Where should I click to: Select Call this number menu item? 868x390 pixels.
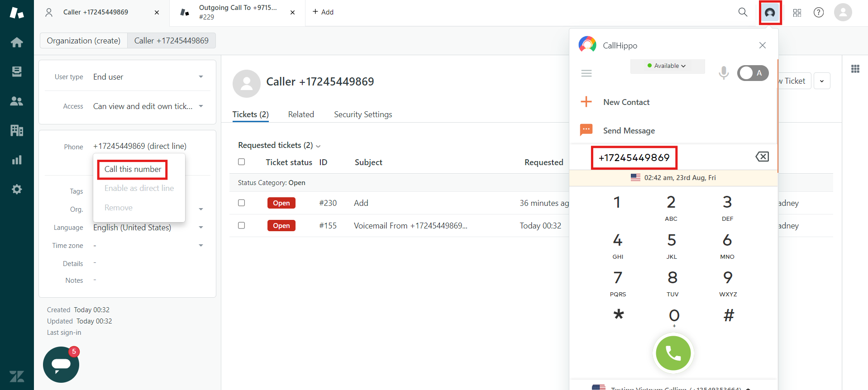pyautogui.click(x=133, y=169)
